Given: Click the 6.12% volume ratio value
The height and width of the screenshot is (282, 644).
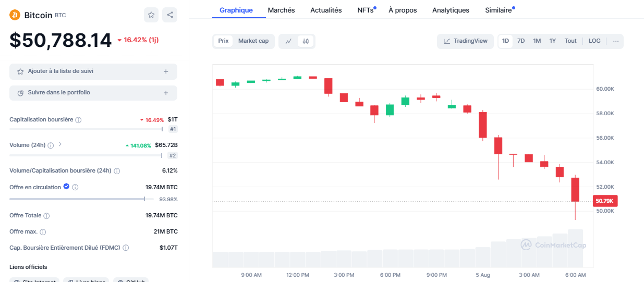Looking at the screenshot, I should tap(169, 170).
